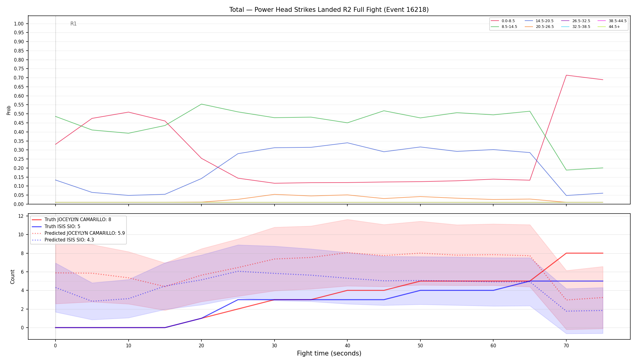Select the 14.5-20.5 legend entry

(539, 21)
